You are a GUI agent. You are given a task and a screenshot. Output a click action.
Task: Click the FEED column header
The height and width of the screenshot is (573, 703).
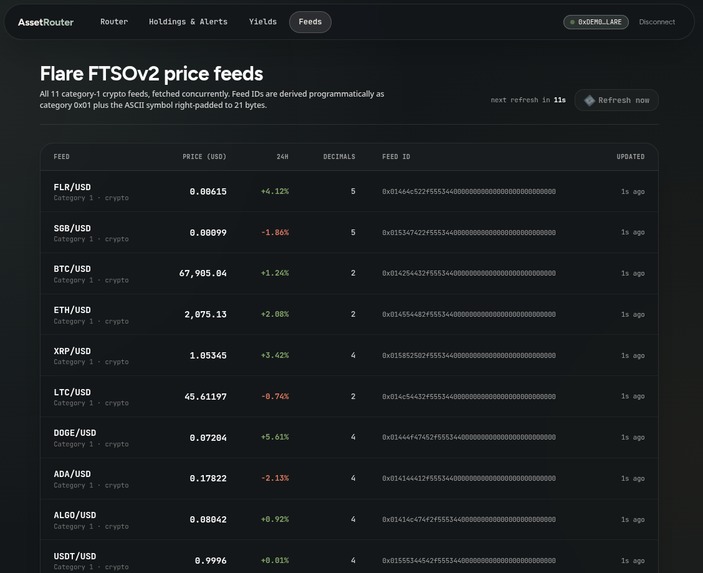point(61,156)
